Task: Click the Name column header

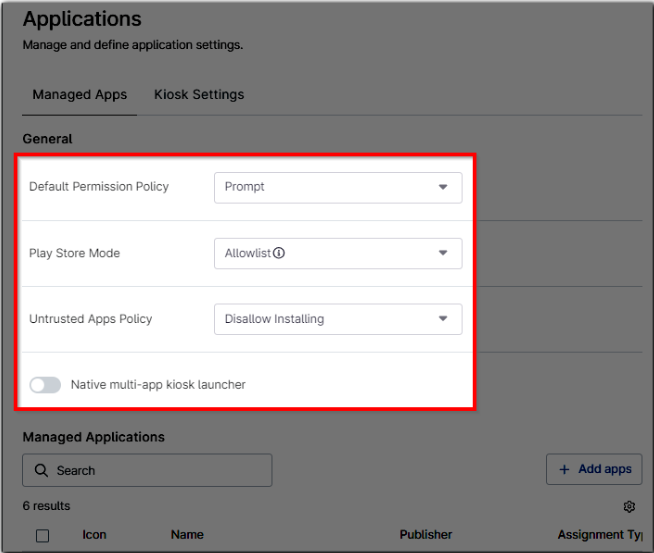Action: pos(187,535)
